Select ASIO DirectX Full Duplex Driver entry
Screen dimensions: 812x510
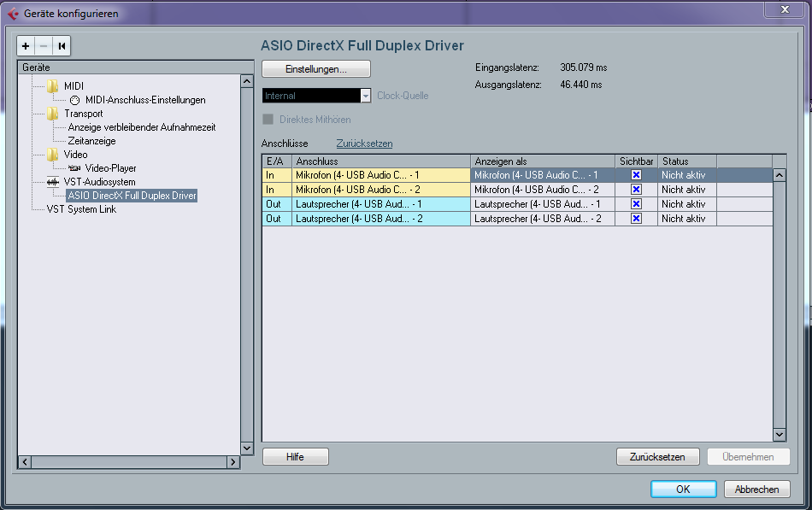click(x=132, y=196)
